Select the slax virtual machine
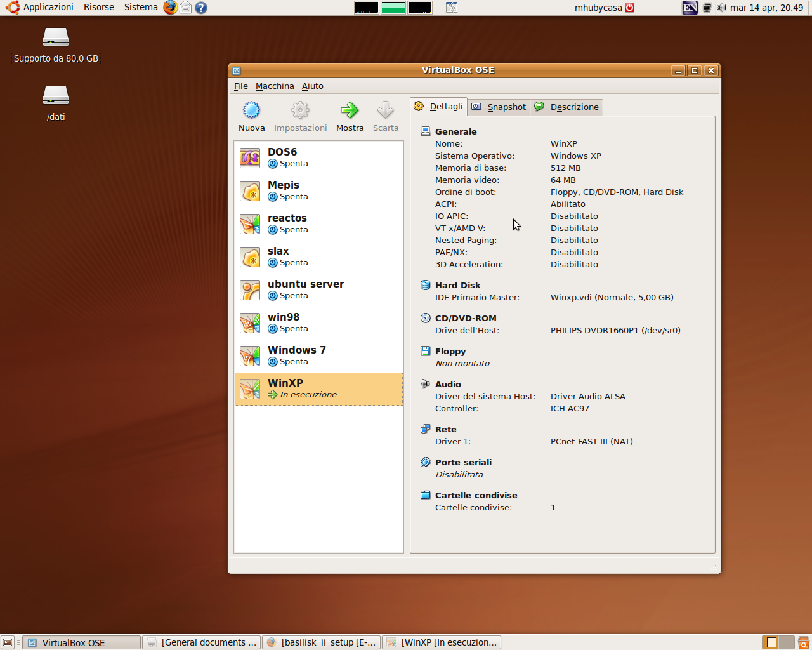Screen dimensions: 812x650 (318, 256)
